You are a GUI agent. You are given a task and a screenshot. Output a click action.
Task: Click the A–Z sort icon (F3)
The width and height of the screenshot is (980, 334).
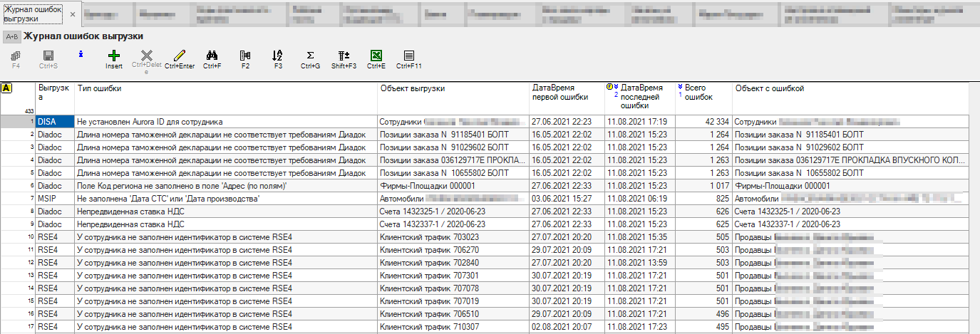pyautogui.click(x=278, y=56)
